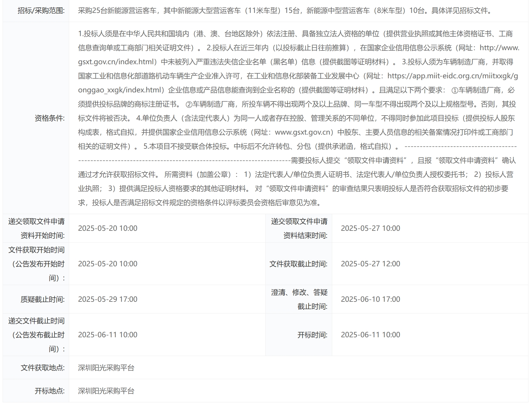This screenshot has height=405, width=532.
Task: Click the 递交领取文件申请资料结束时间 label
Action: click(x=299, y=228)
